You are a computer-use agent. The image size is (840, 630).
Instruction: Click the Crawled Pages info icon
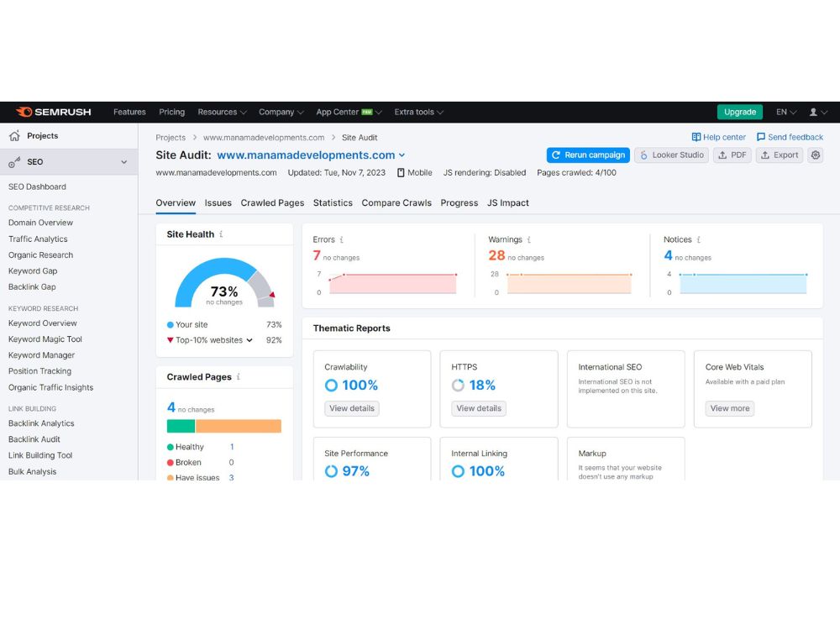(x=239, y=376)
